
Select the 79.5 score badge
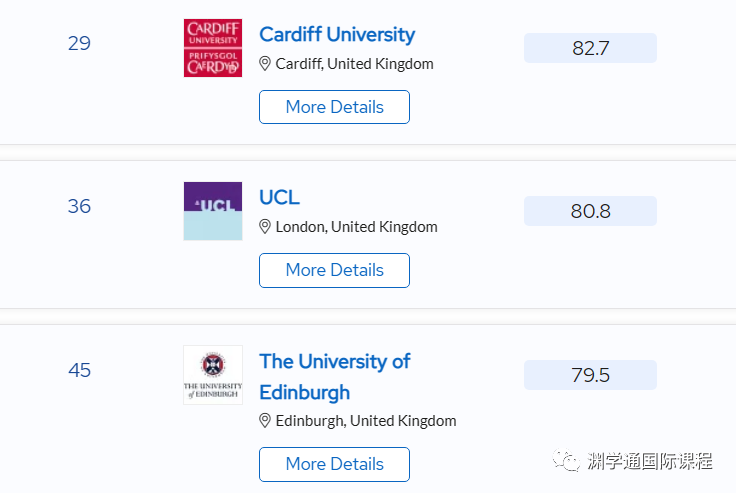pyautogui.click(x=590, y=375)
